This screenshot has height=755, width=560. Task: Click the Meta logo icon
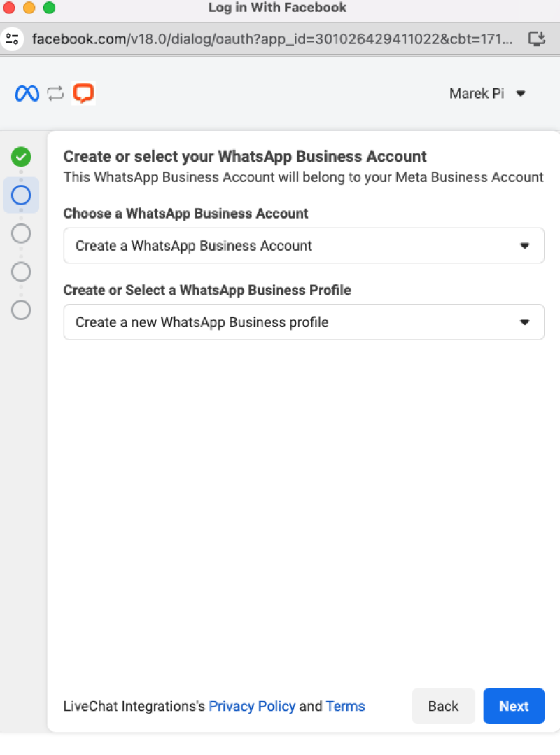pos(27,93)
